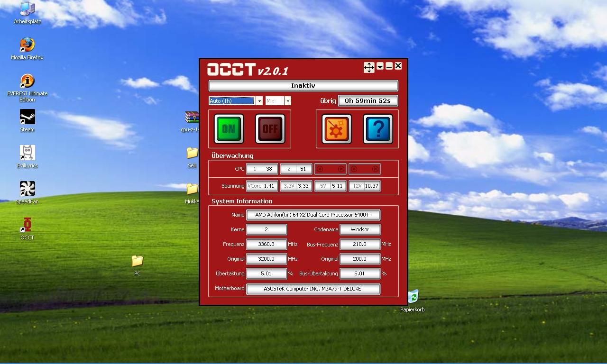The height and width of the screenshot is (364, 607).
Task: Click the Frequenz field showing 3360.3
Action: [x=267, y=244]
